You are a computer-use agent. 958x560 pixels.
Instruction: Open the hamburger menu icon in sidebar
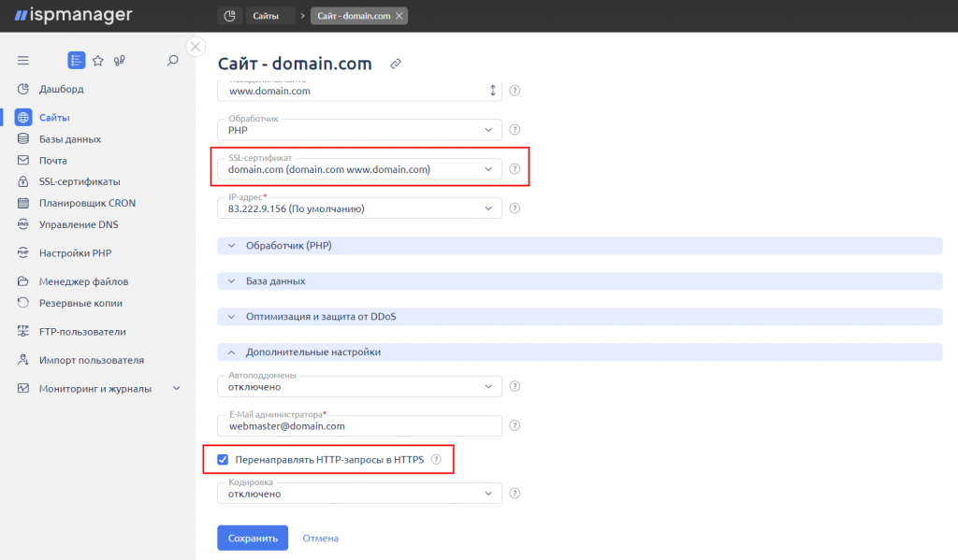23,61
